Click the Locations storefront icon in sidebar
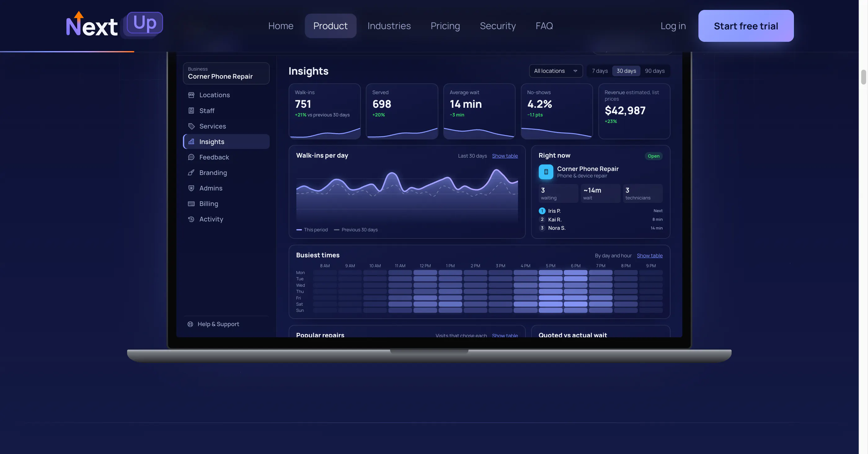 click(191, 95)
